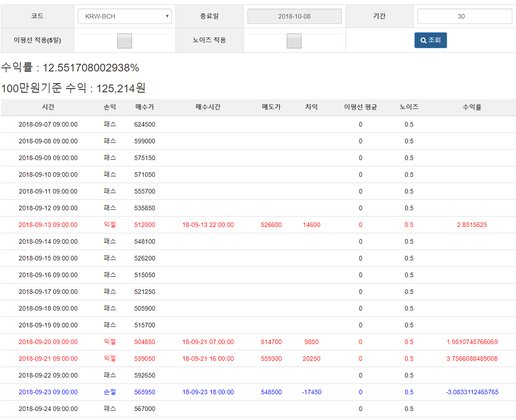Select the 2018-09-11 09:00:00 time cell

click(48, 191)
